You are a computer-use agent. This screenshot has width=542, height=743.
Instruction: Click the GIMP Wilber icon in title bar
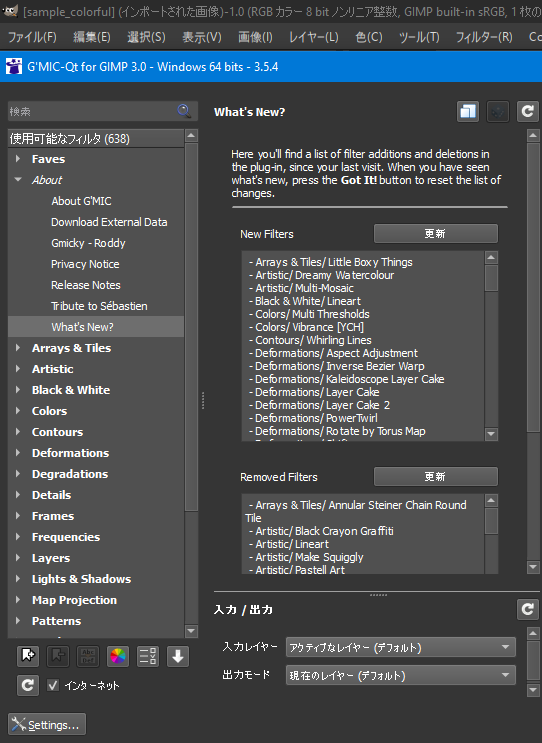(x=10, y=10)
